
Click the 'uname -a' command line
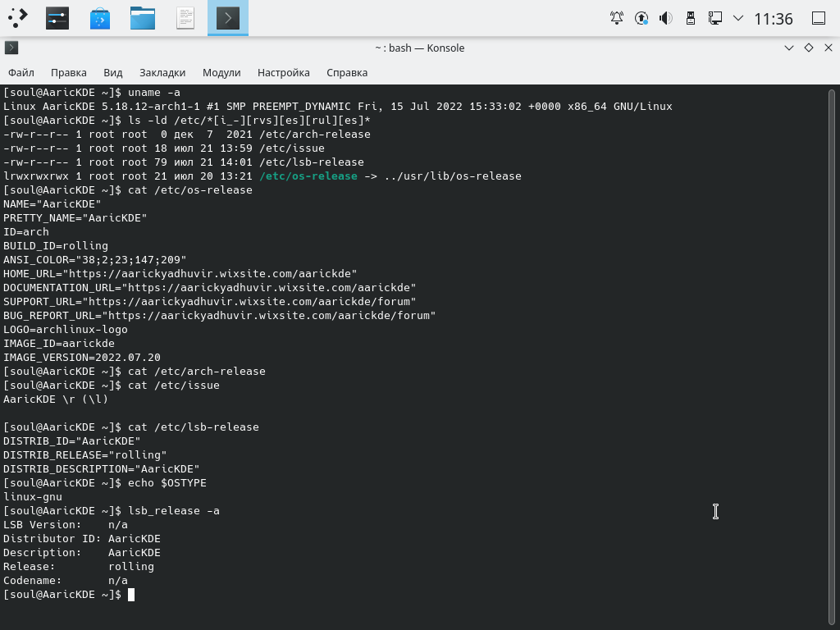(x=92, y=92)
